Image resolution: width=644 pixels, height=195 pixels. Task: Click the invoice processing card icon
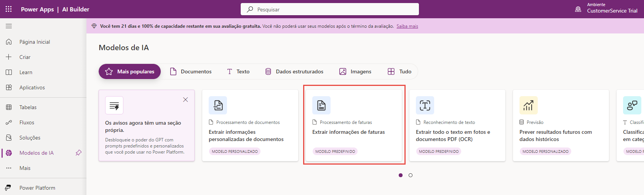[x=321, y=105]
